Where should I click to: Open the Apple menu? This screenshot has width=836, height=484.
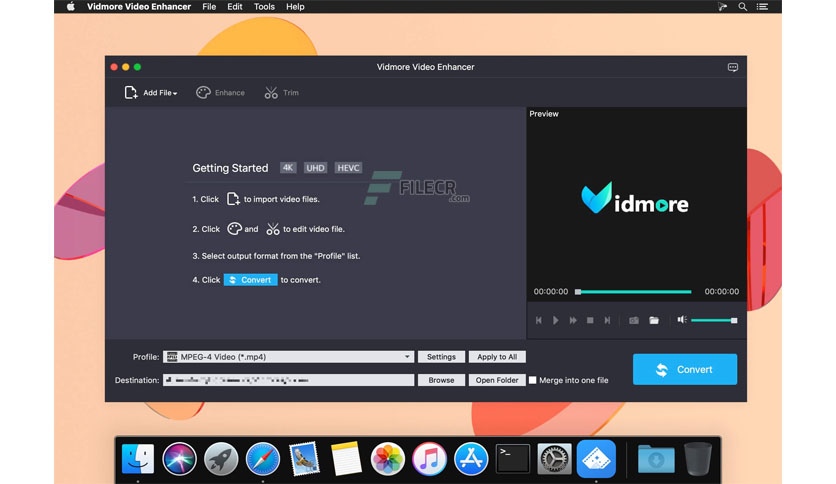click(71, 6)
